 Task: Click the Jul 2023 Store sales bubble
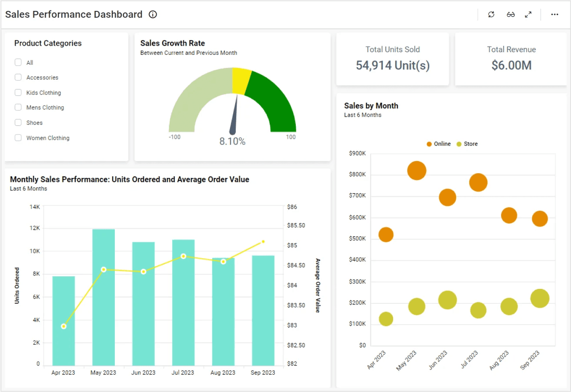[478, 311]
